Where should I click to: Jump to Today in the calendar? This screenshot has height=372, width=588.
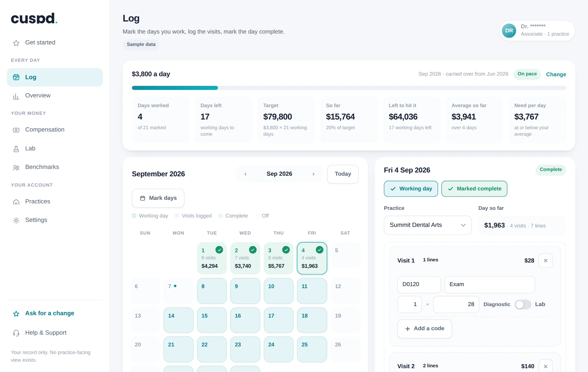(x=343, y=174)
